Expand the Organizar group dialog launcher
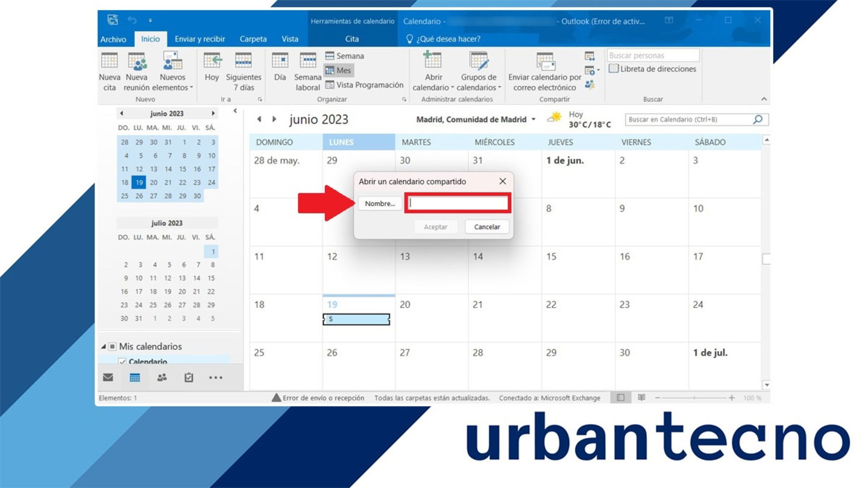The width and height of the screenshot is (868, 488). pyautogui.click(x=405, y=99)
